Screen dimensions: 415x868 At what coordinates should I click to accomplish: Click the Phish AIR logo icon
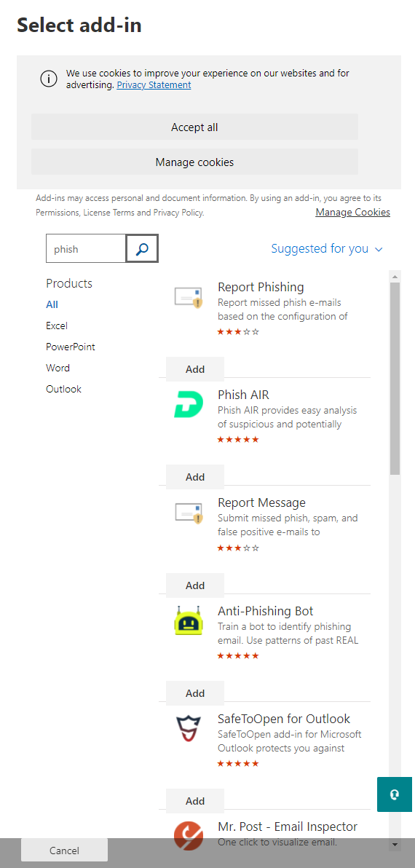coord(189,405)
